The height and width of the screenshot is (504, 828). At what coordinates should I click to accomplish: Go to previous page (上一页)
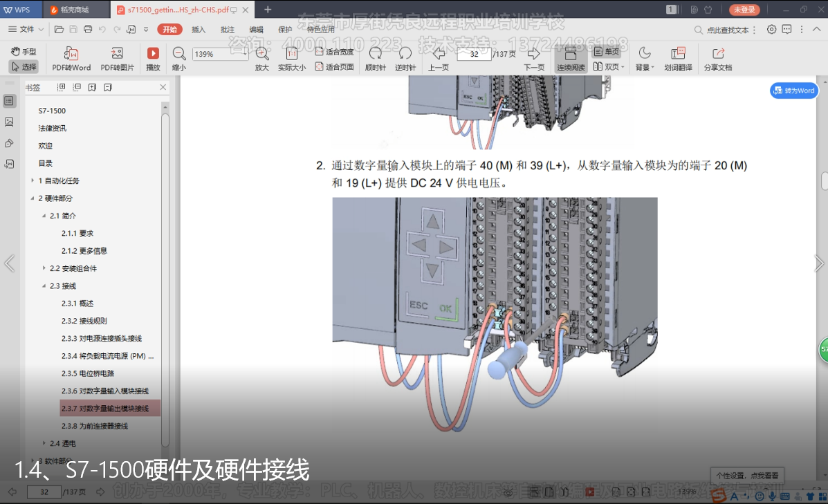click(439, 59)
